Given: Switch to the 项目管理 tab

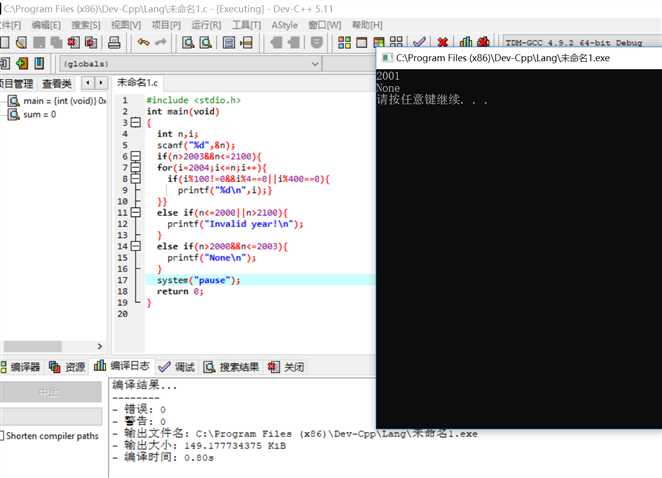Looking at the screenshot, I should (x=16, y=84).
